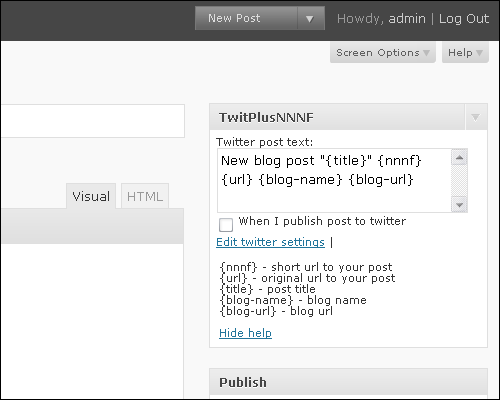Click the '{title} - post title' help text
This screenshot has height=400, width=500.
268,289
